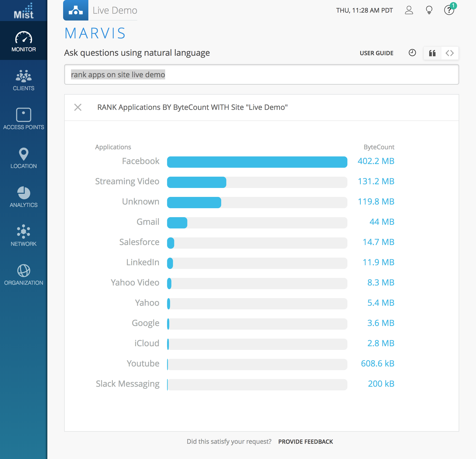The width and height of the screenshot is (476, 459).
Task: Open the USER GUIDE link
Action: 376,53
